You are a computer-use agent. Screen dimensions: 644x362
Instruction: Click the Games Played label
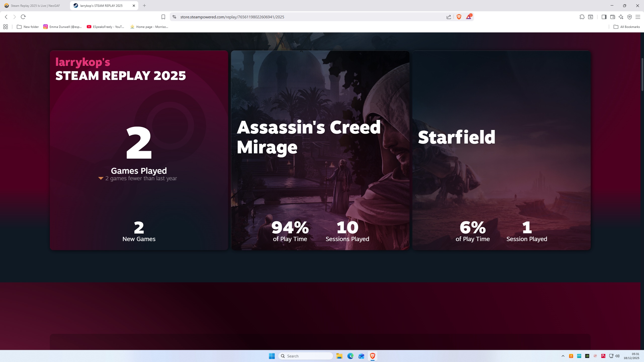(139, 171)
